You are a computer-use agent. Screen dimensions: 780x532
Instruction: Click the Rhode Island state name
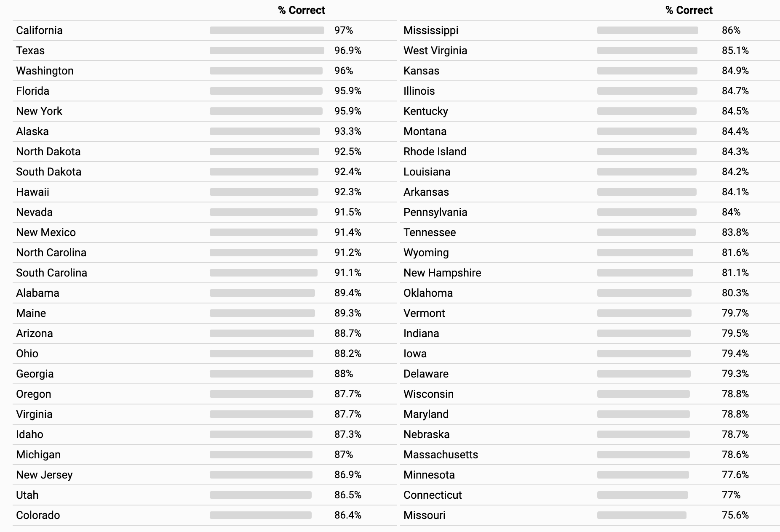click(x=435, y=152)
